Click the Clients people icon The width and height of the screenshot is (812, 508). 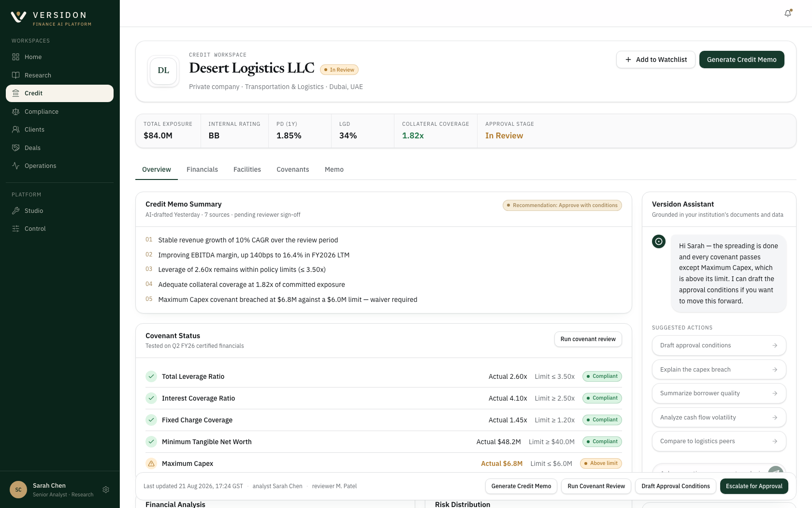pos(15,130)
